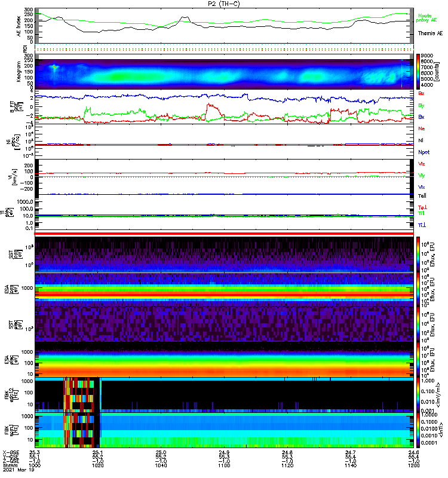Viewport: 448px width, 478px height.
Task: Select the Themis AE legend label
Action: pyautogui.click(x=430, y=33)
